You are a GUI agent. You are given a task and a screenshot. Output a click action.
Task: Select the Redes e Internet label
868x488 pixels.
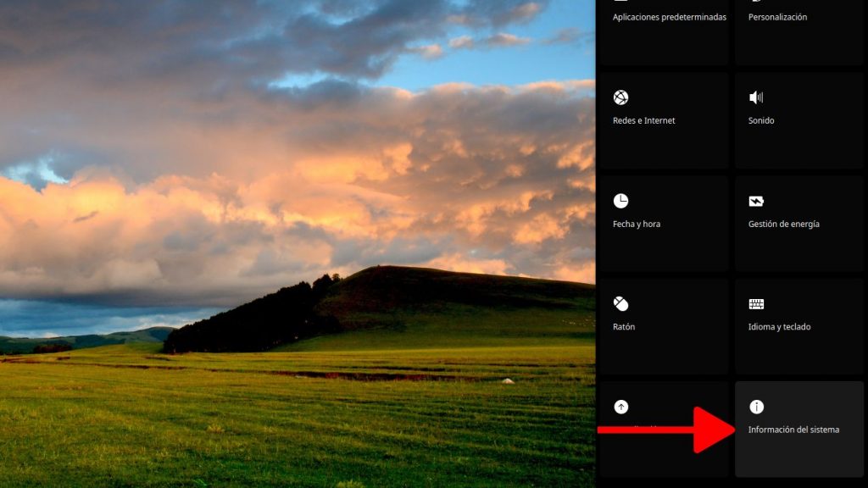[643, 120]
